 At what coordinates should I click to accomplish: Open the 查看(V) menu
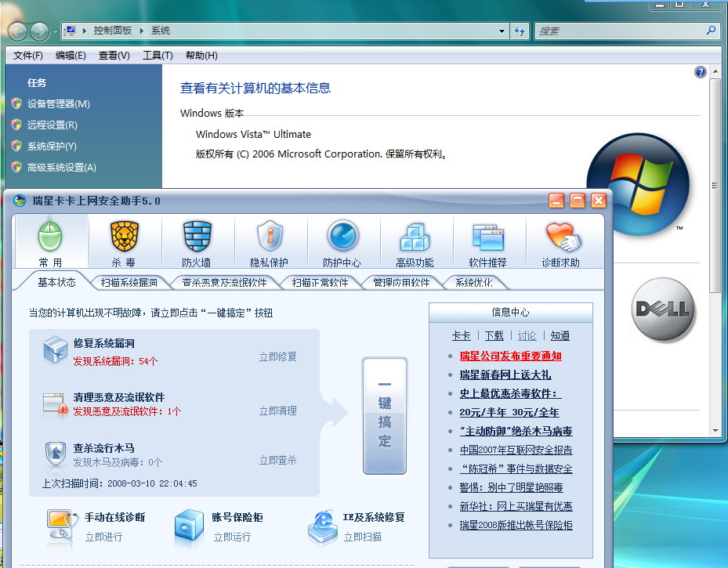(114, 56)
